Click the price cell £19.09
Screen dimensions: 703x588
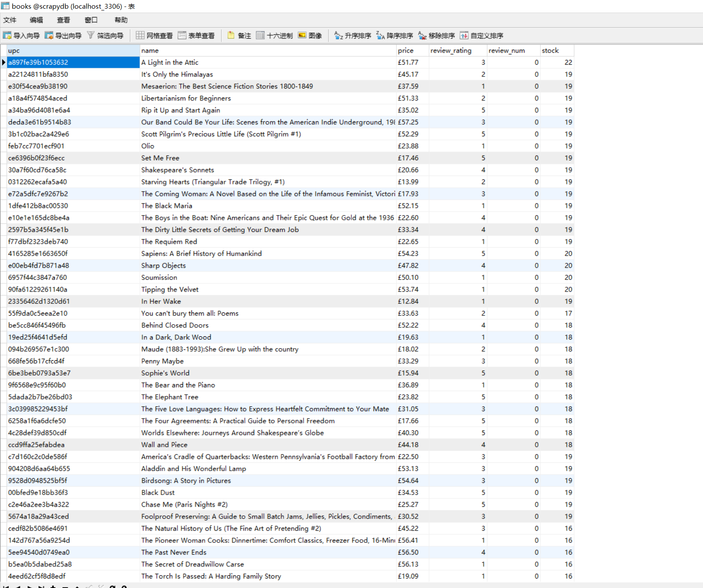coord(413,576)
